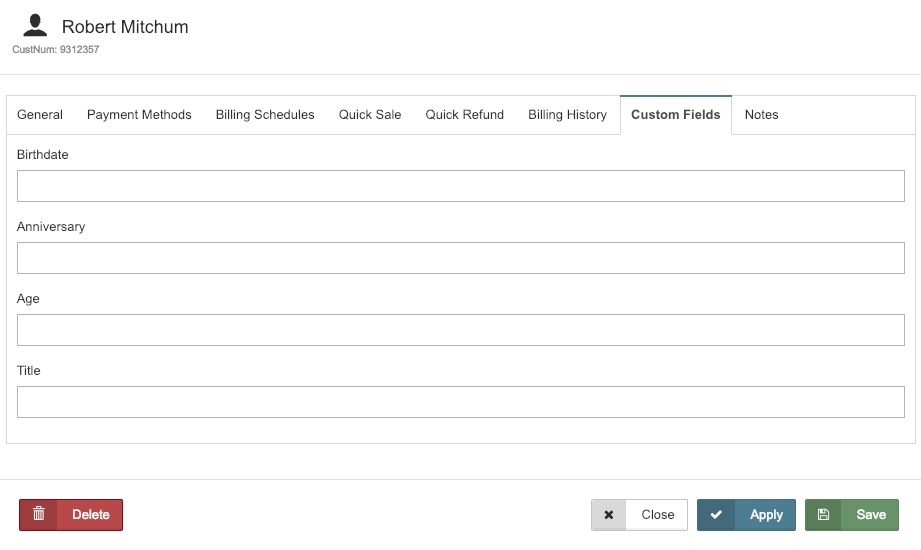The image size is (921, 550).
Task: Select the Quick Refund tab
Action: click(x=465, y=115)
